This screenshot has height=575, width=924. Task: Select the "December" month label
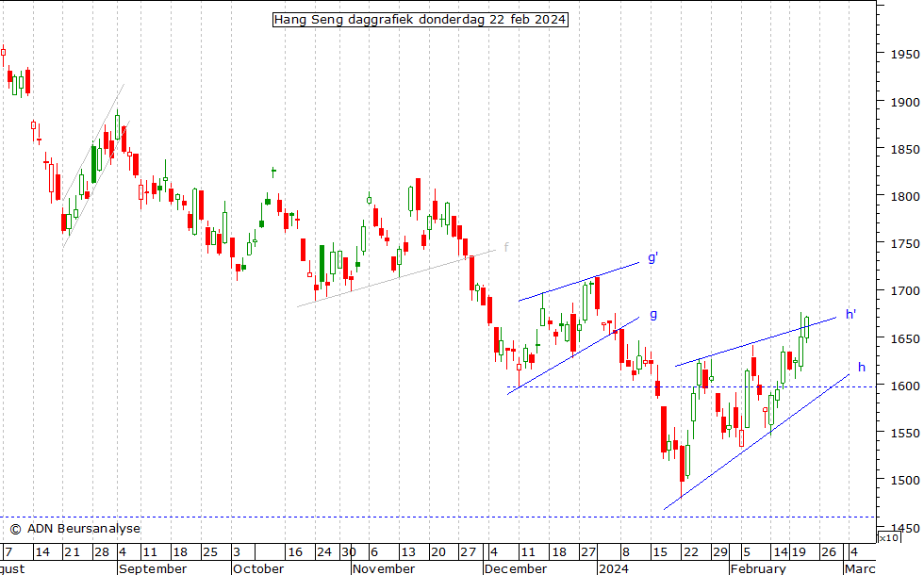click(516, 568)
